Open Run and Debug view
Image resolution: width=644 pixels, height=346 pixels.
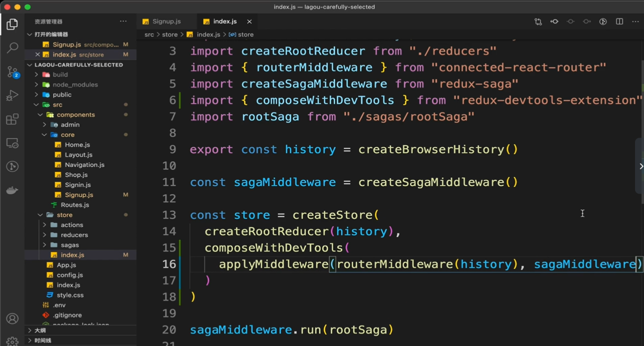click(x=13, y=95)
